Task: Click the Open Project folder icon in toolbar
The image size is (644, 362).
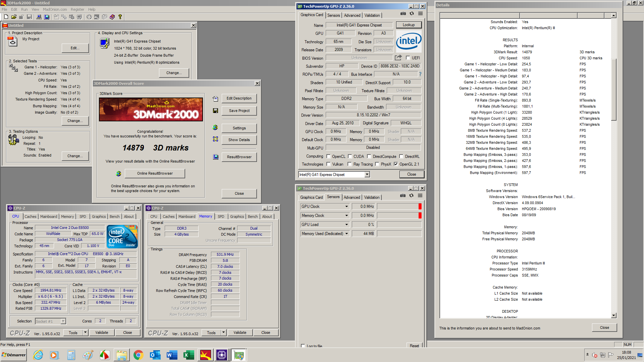Action: (14, 17)
